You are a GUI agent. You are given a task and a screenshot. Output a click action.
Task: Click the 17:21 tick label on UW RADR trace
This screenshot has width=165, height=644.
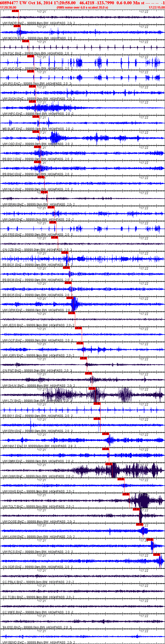(x=42, y=12)
